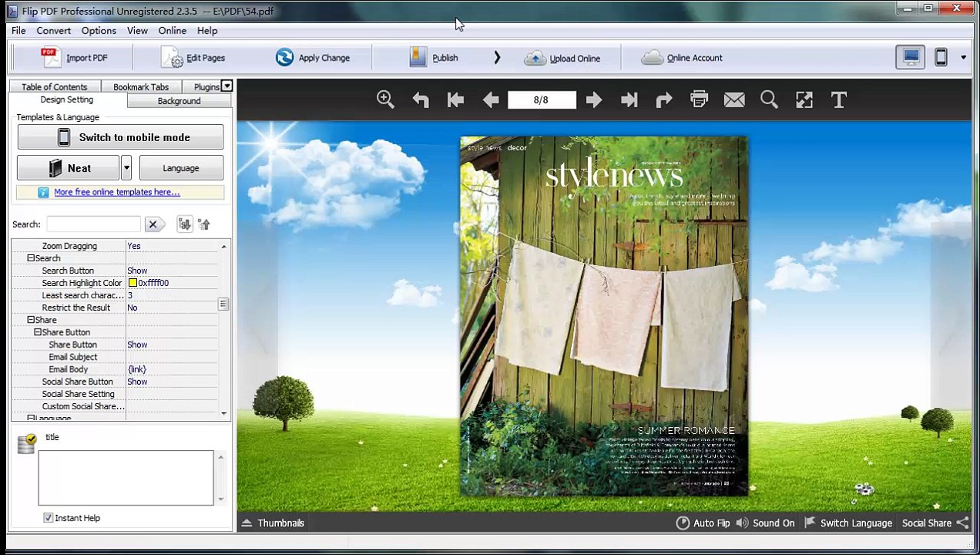
Task: Go to the last page icon
Action: 629,99
